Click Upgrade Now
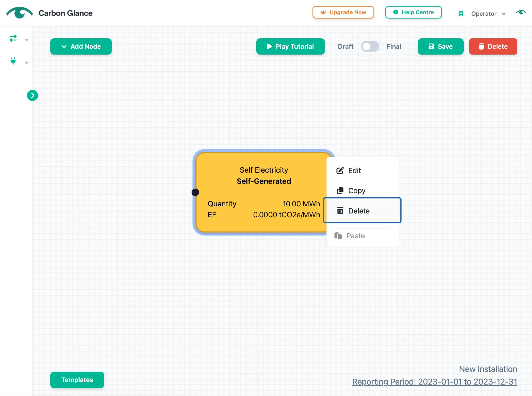This screenshot has width=532, height=396. click(x=343, y=12)
